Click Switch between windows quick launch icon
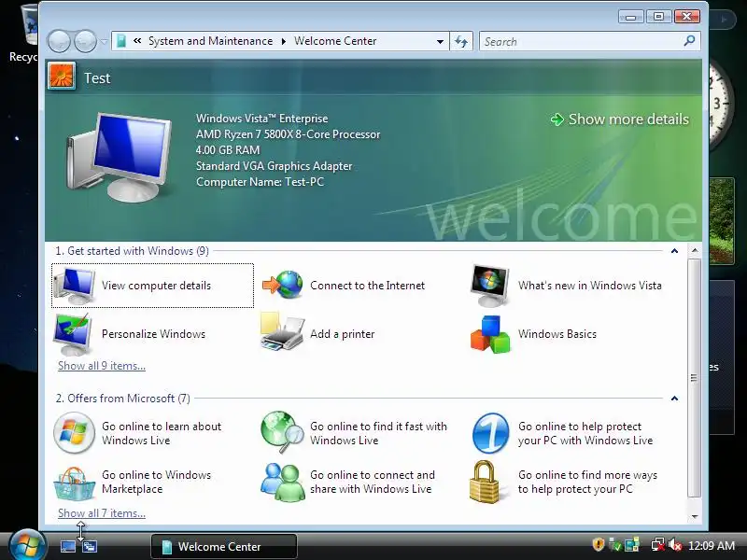747x560 pixels. [x=90, y=546]
